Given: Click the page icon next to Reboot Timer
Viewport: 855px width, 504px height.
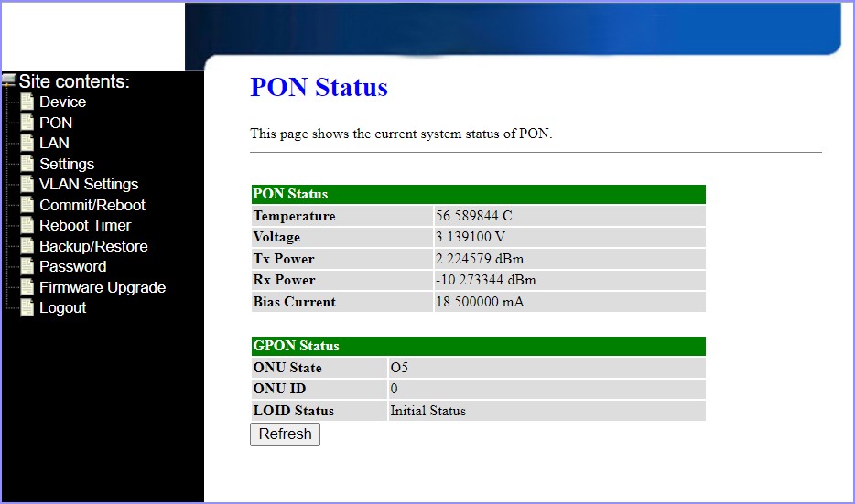Looking at the screenshot, I should click(27, 225).
